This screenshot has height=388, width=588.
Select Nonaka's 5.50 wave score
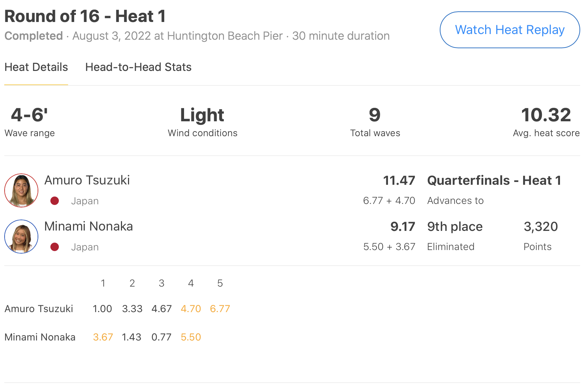(191, 337)
